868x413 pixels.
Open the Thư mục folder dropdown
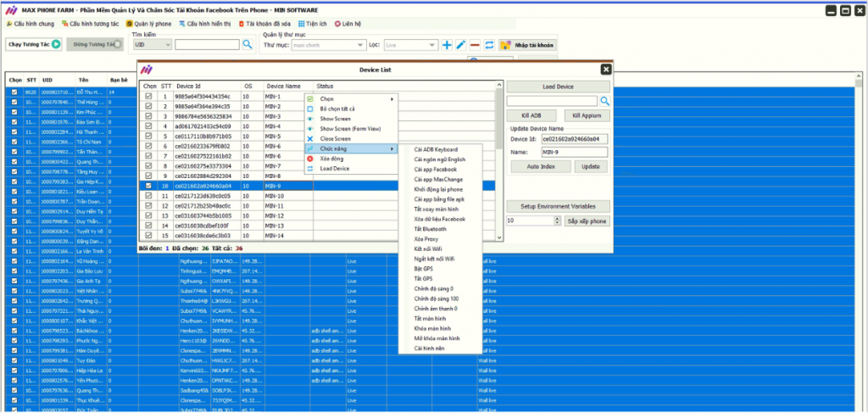pyautogui.click(x=328, y=45)
